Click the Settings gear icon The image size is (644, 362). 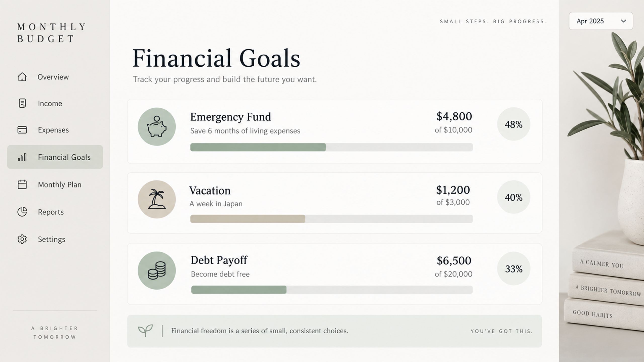(22, 239)
